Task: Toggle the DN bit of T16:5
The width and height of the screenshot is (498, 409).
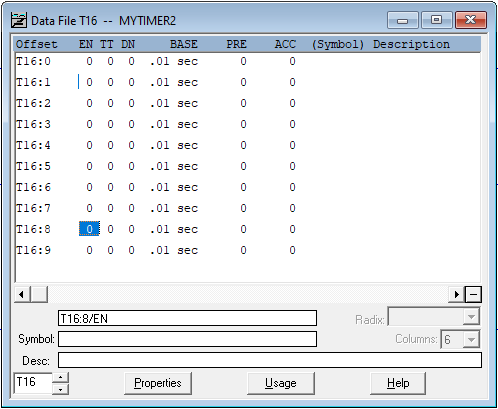Action: tap(131, 166)
